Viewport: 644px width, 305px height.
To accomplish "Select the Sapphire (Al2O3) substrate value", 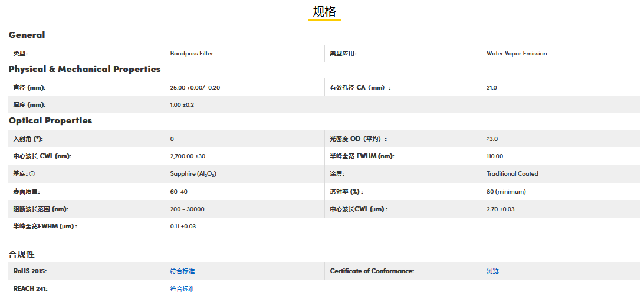I will 193,174.
